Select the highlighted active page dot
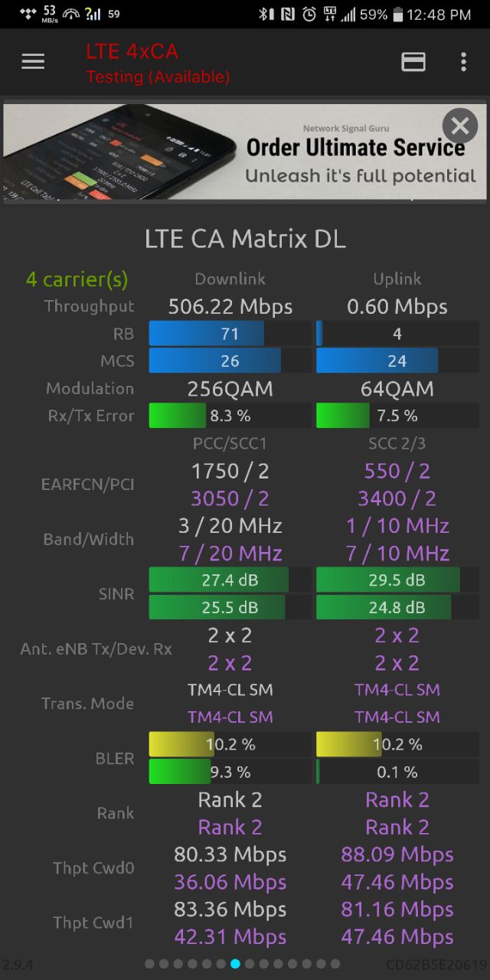 click(235, 964)
